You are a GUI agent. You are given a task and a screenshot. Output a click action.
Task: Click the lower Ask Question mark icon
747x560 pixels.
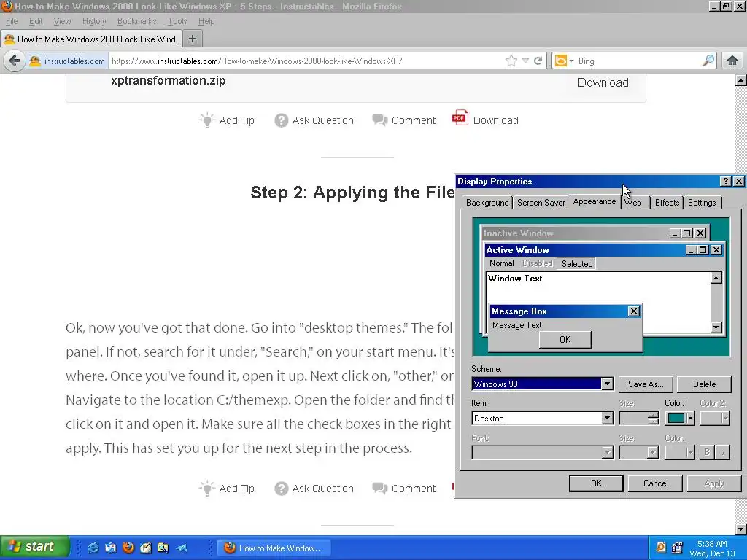click(x=281, y=489)
